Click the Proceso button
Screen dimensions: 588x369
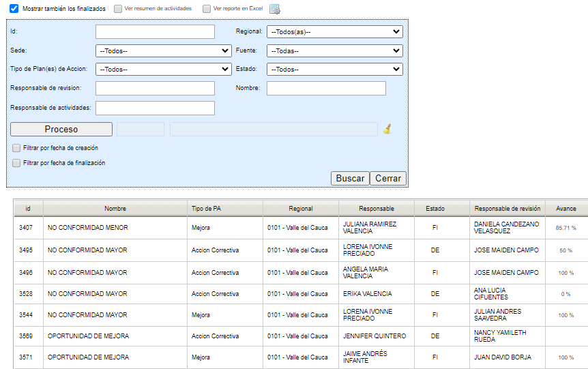pos(61,129)
